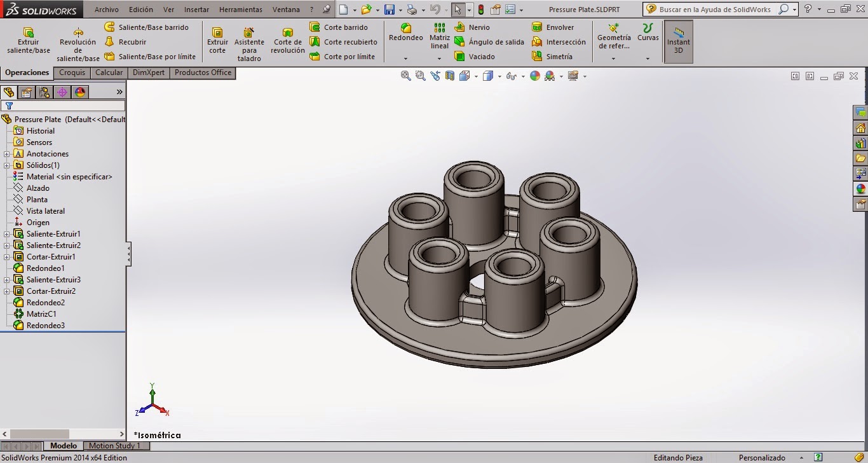Toggle Instant 3D mode off
The width and height of the screenshot is (868, 463).
click(x=678, y=40)
